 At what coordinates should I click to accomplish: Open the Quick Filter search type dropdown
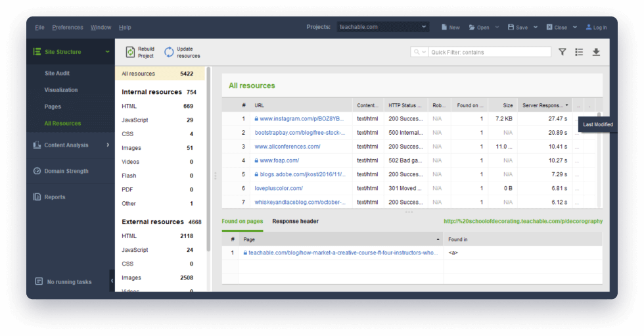[419, 52]
